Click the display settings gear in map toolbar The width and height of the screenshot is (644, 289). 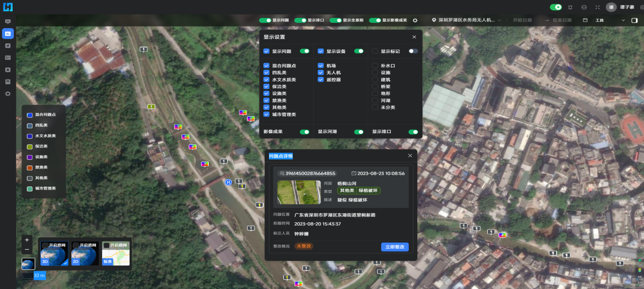[x=415, y=20]
